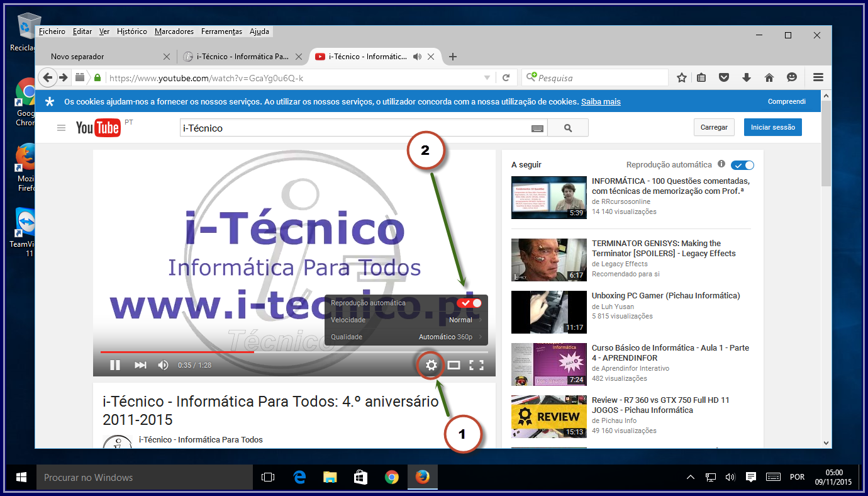Screen dimensions: 868x496
Task: Save the page to Pocket
Action: coord(724,77)
